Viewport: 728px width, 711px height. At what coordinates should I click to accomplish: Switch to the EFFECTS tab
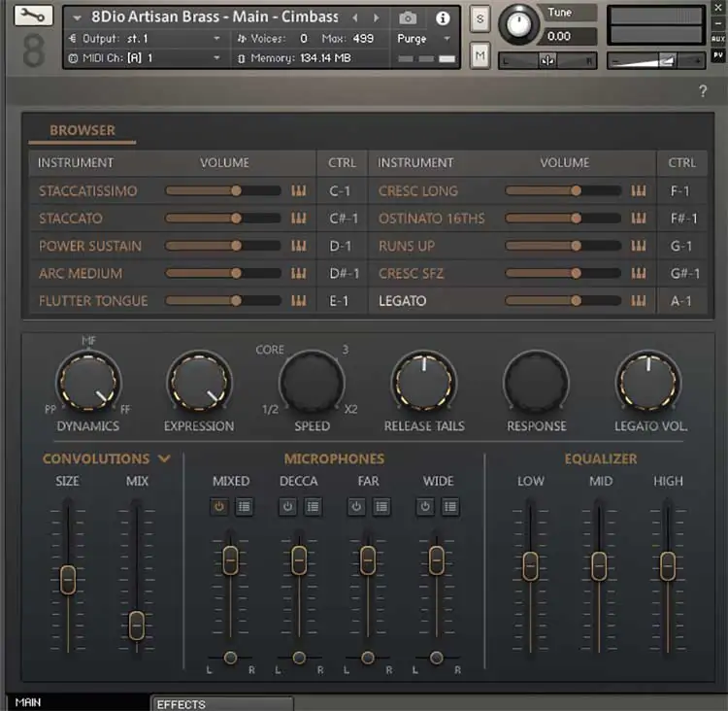[223, 704]
